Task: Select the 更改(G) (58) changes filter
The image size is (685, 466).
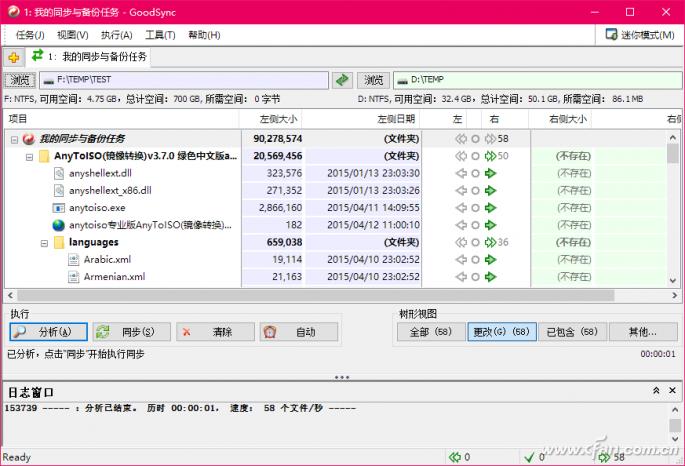Action: pos(502,332)
